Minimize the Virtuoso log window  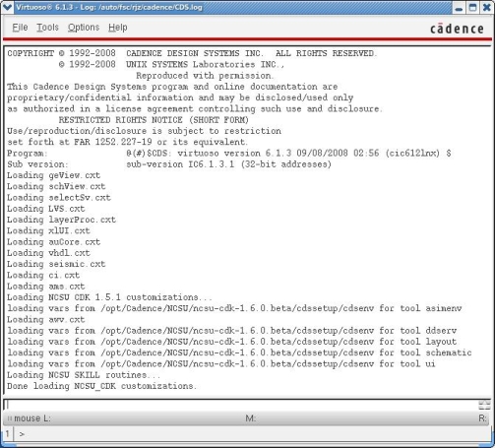(x=459, y=8)
